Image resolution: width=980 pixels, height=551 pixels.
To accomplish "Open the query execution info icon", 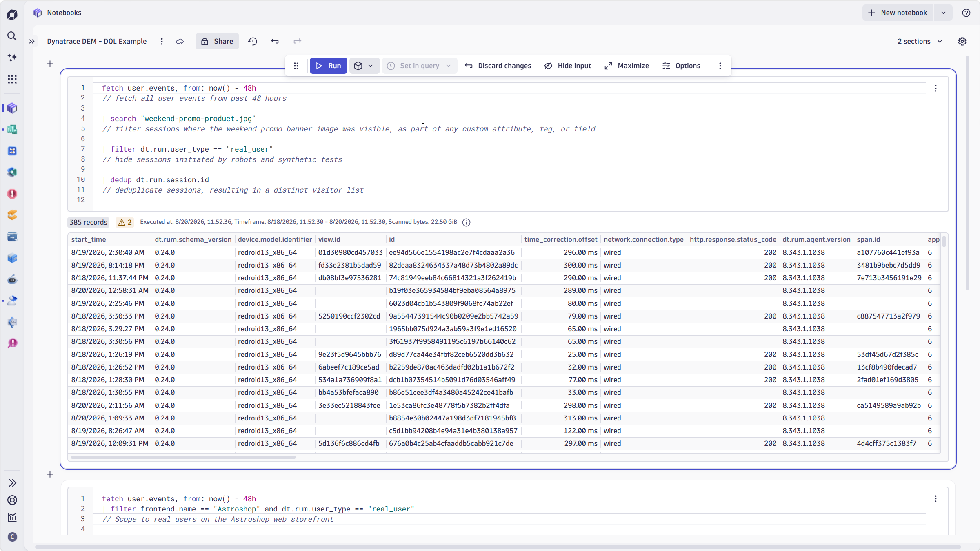I will [x=466, y=222].
